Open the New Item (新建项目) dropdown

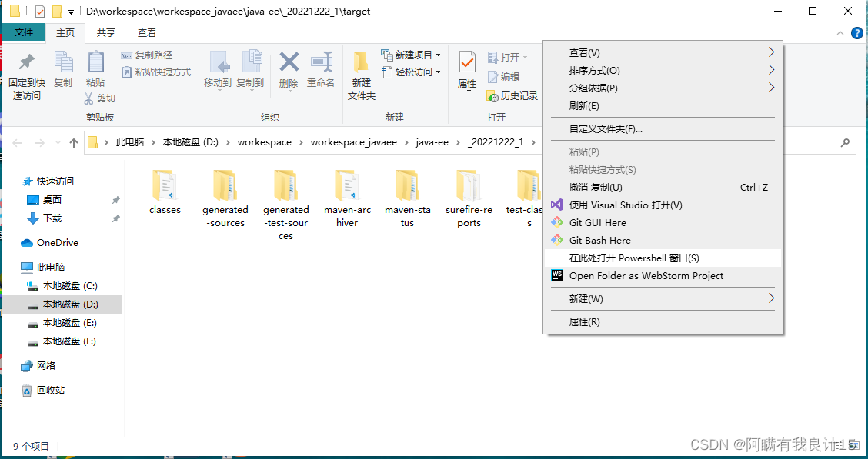tap(411, 55)
